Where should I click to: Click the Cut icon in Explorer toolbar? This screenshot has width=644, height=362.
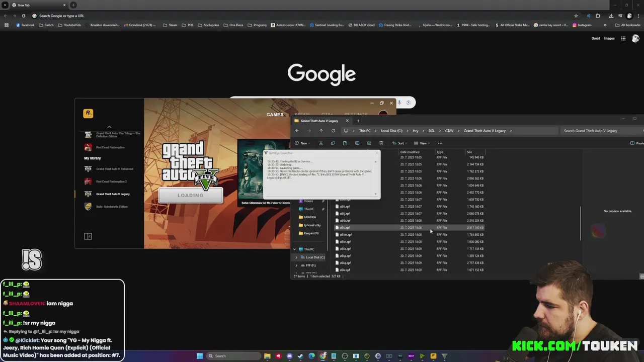tap(320, 143)
